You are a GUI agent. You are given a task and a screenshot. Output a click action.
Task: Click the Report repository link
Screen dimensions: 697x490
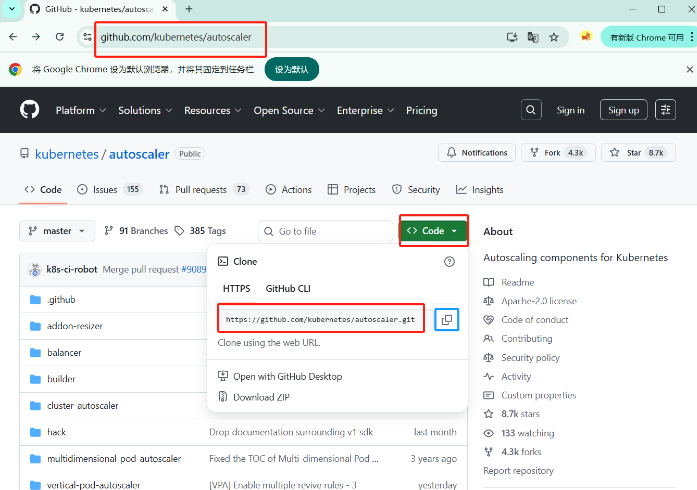(518, 470)
